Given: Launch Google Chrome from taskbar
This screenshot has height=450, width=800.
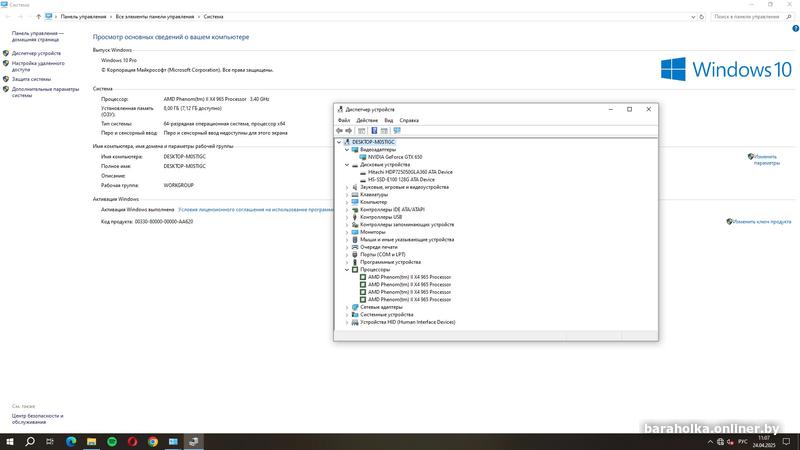Looking at the screenshot, I should coord(153,441).
